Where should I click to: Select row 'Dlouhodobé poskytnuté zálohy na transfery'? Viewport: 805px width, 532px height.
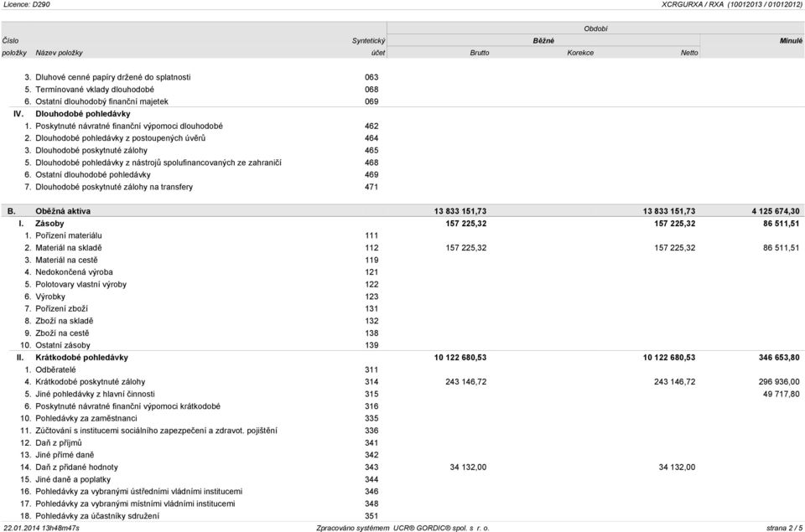(x=402, y=187)
